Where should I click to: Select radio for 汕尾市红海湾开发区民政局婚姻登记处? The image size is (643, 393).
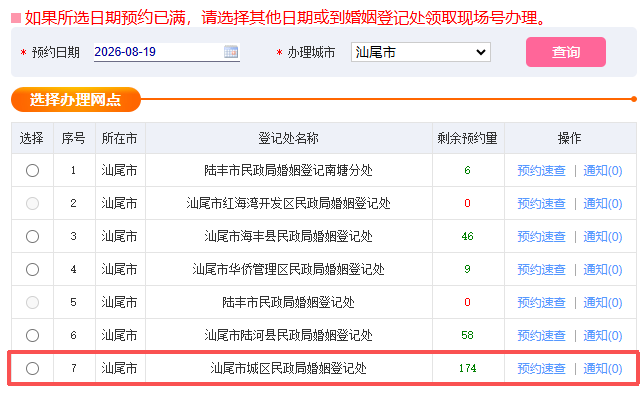pyautogui.click(x=32, y=203)
